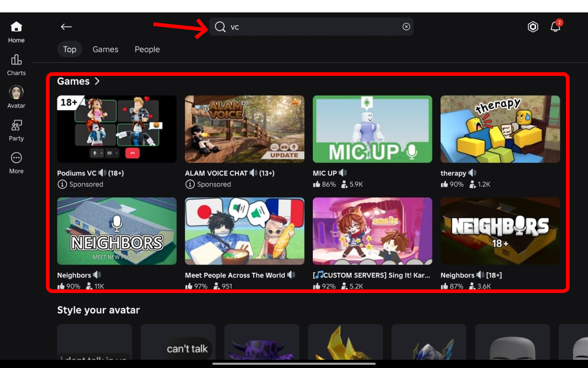Open the Neighbors [18+] game title
The width and height of the screenshot is (588, 368).
(x=471, y=276)
